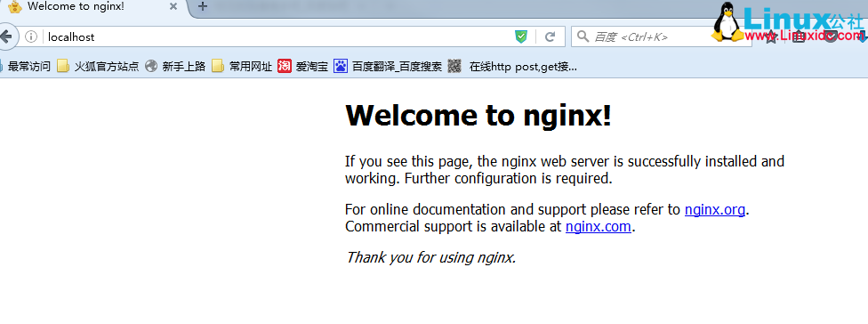The height and width of the screenshot is (324, 868).
Task: Click the QR-style icon before 在线http
Action: point(454,67)
